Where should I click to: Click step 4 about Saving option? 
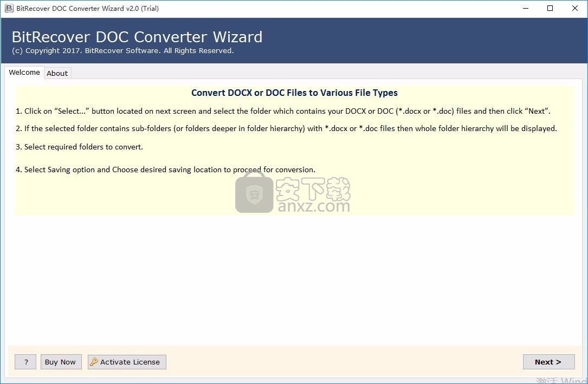165,170
